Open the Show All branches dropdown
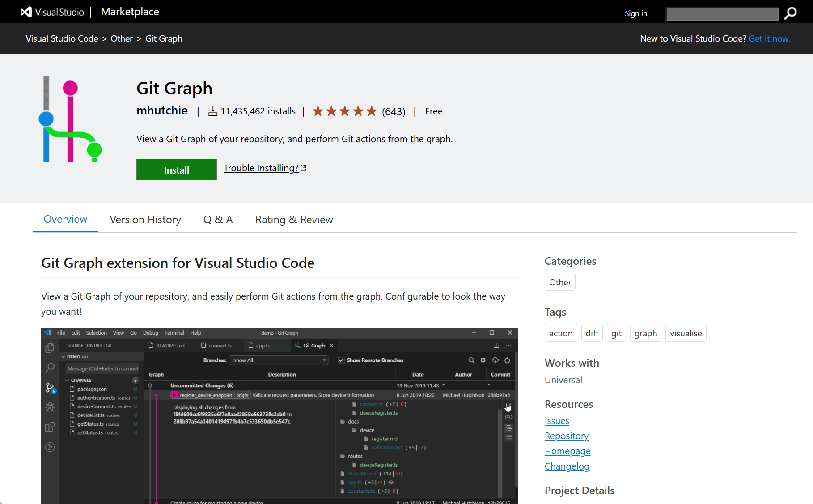The height and width of the screenshot is (504, 813). 279,360
